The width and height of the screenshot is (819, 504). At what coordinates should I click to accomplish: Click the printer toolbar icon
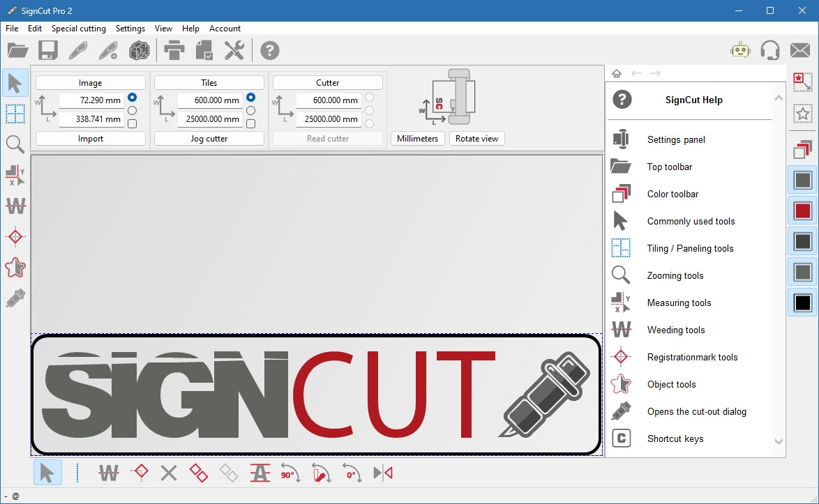point(174,51)
